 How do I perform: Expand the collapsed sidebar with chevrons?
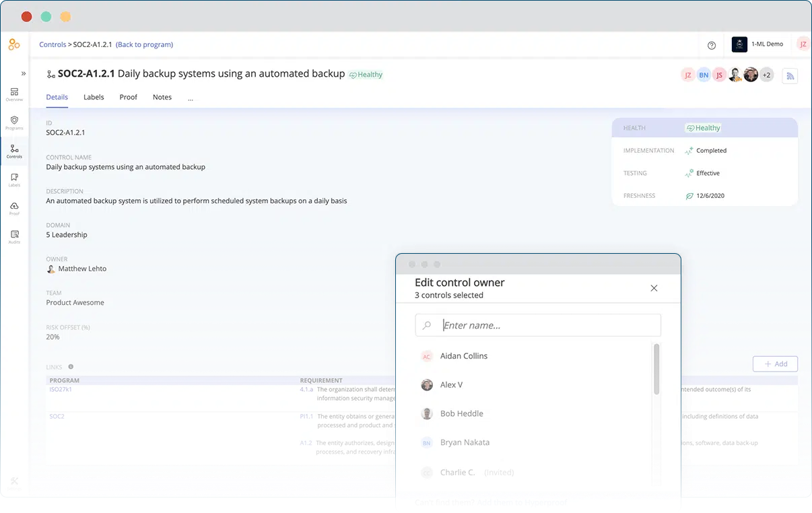click(x=24, y=73)
